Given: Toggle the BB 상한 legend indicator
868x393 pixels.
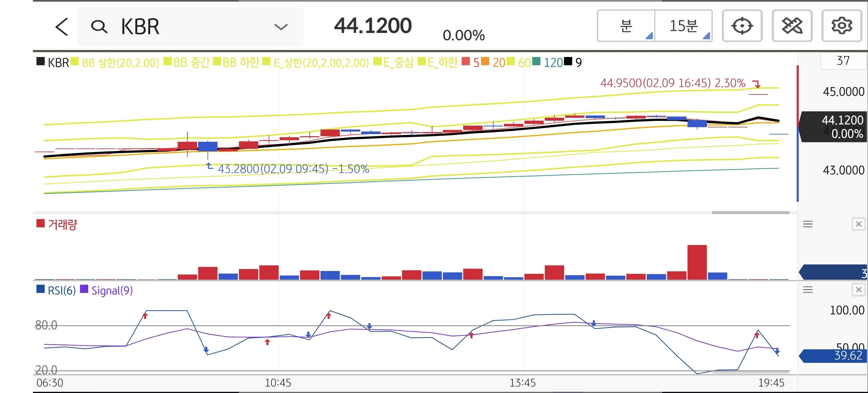Looking at the screenshot, I should (x=120, y=63).
